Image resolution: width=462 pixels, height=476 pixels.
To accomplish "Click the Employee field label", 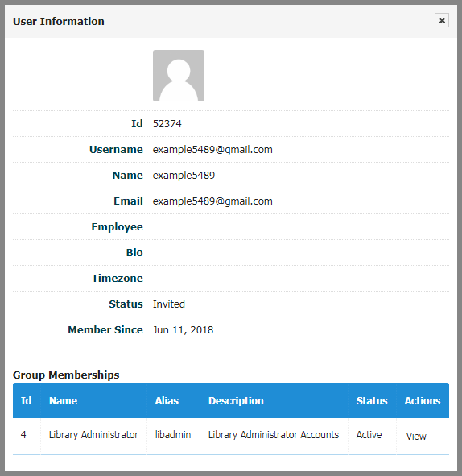I will coord(117,227).
